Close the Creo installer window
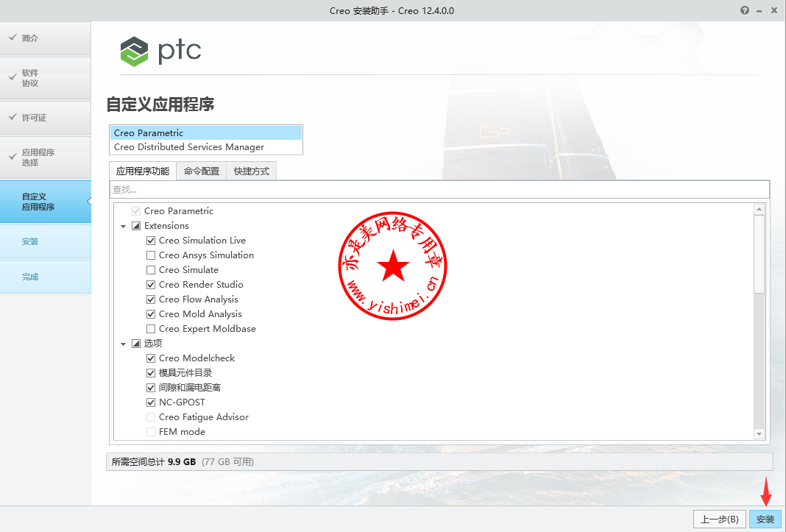Screen dimensions: 786x532 click(774, 10)
